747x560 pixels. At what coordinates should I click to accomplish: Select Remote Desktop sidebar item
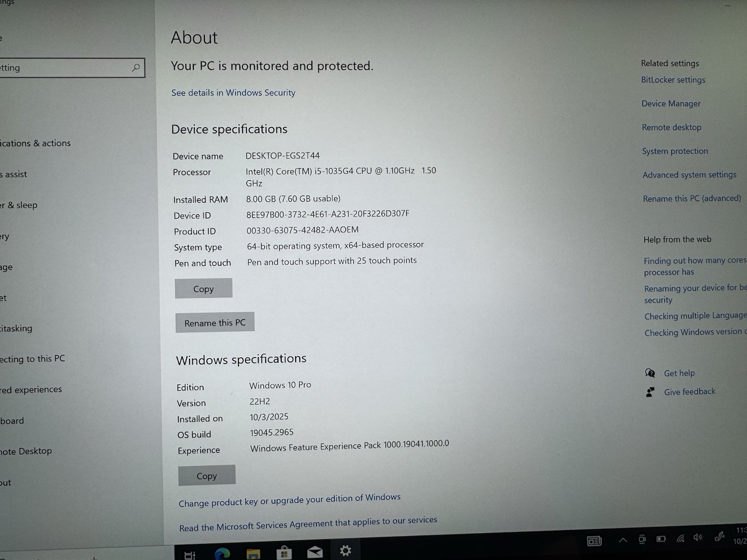(26, 451)
